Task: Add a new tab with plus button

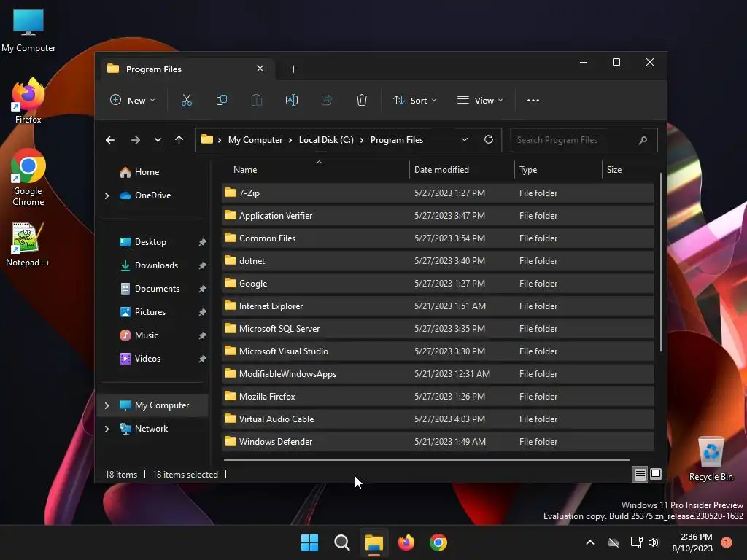Action: point(293,69)
